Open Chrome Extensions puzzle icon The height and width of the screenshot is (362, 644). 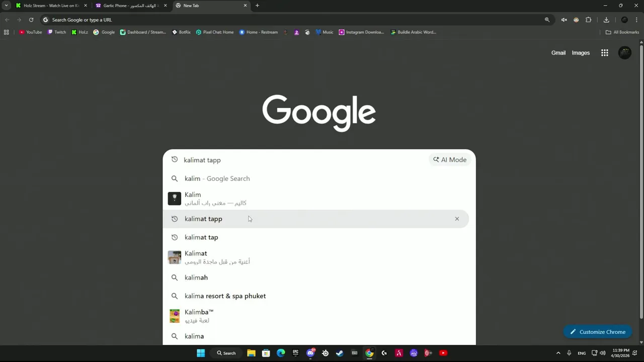coord(588,20)
